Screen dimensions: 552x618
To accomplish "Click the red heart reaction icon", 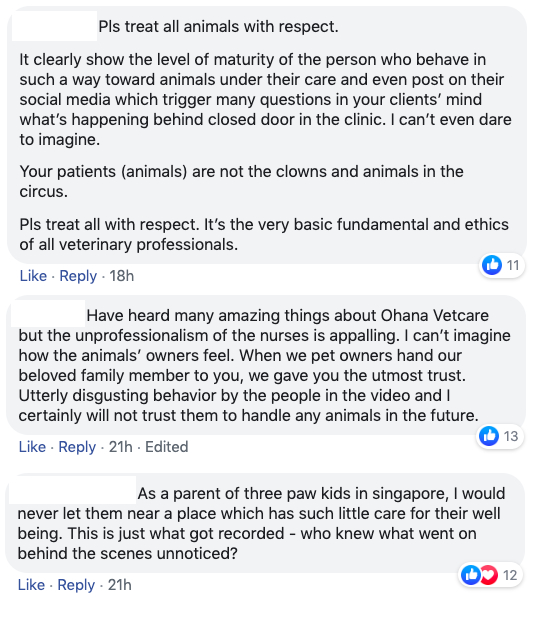I will 489,575.
